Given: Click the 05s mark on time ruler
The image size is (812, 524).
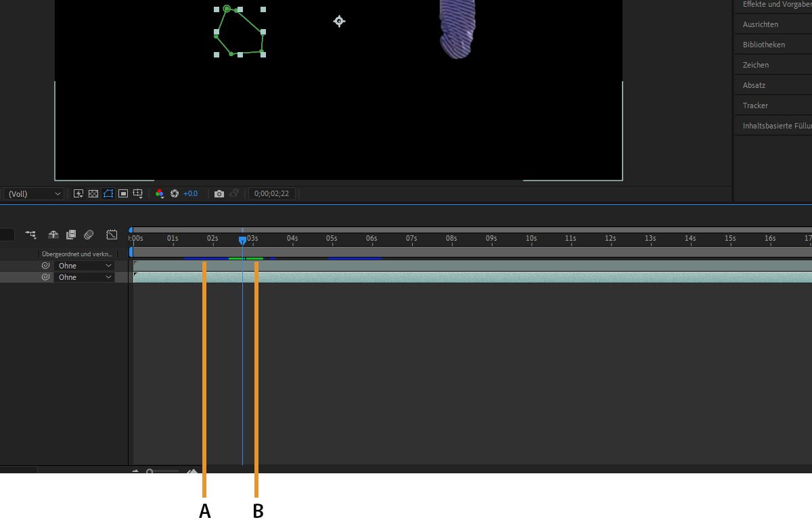Looking at the screenshot, I should pyautogui.click(x=332, y=238).
